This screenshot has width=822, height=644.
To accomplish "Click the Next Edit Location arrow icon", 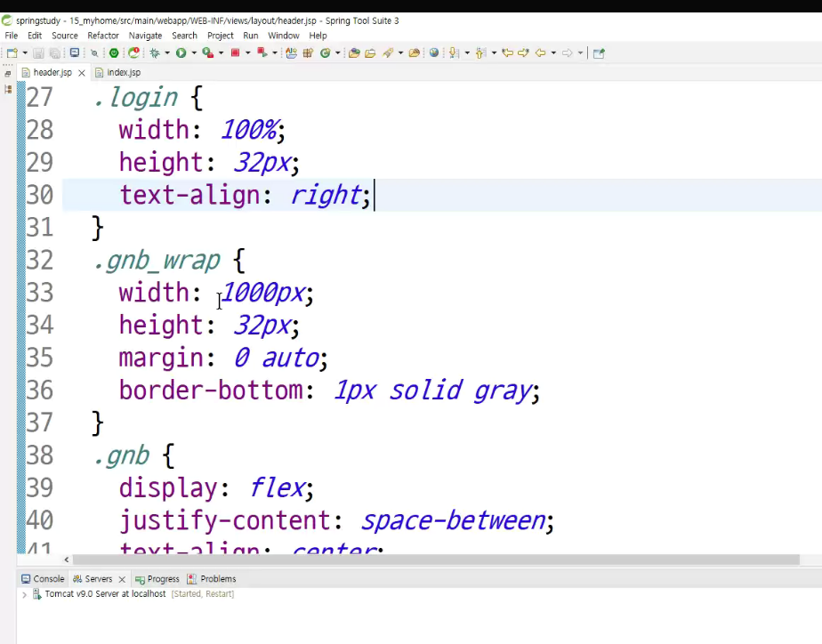I will [523, 52].
